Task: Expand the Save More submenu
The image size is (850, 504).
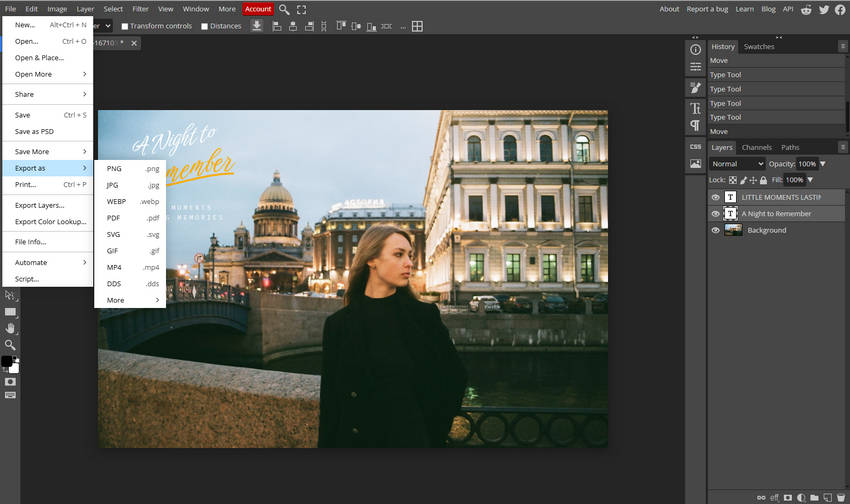Action: [48, 152]
